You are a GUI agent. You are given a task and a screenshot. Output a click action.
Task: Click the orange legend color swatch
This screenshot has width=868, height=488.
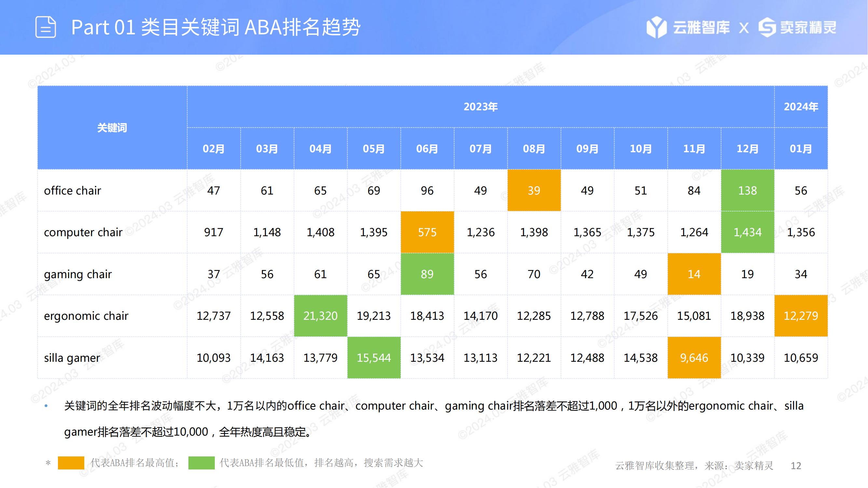pyautogui.click(x=71, y=463)
